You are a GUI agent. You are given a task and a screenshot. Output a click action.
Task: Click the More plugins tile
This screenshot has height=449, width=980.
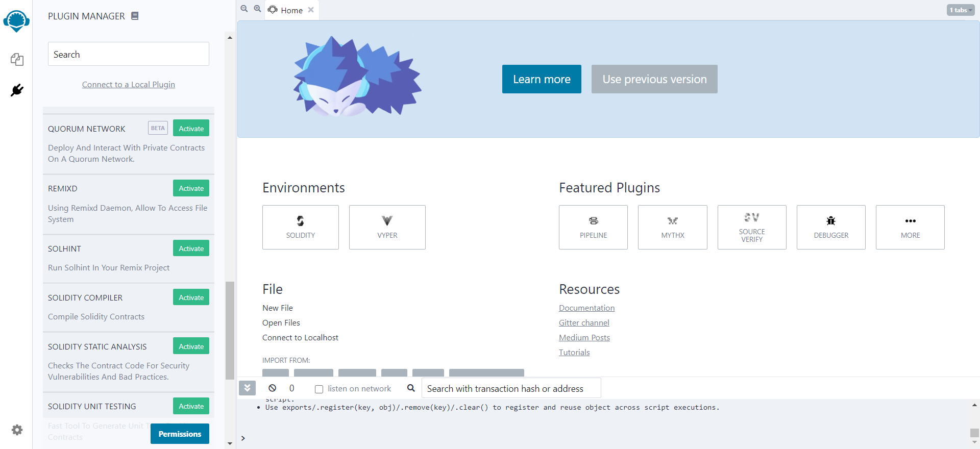click(x=910, y=227)
